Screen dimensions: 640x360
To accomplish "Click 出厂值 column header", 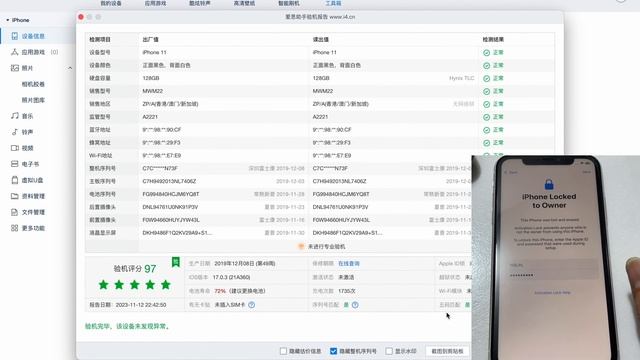I will coord(151,40).
